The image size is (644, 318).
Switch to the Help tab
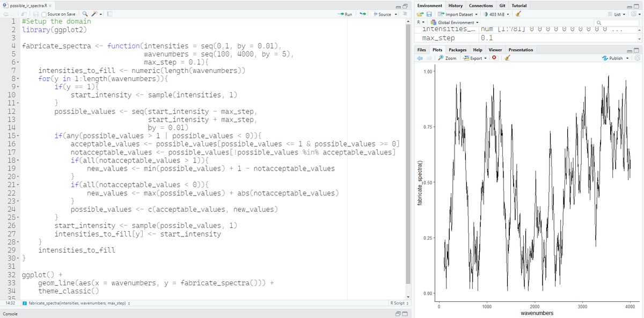pyautogui.click(x=477, y=50)
